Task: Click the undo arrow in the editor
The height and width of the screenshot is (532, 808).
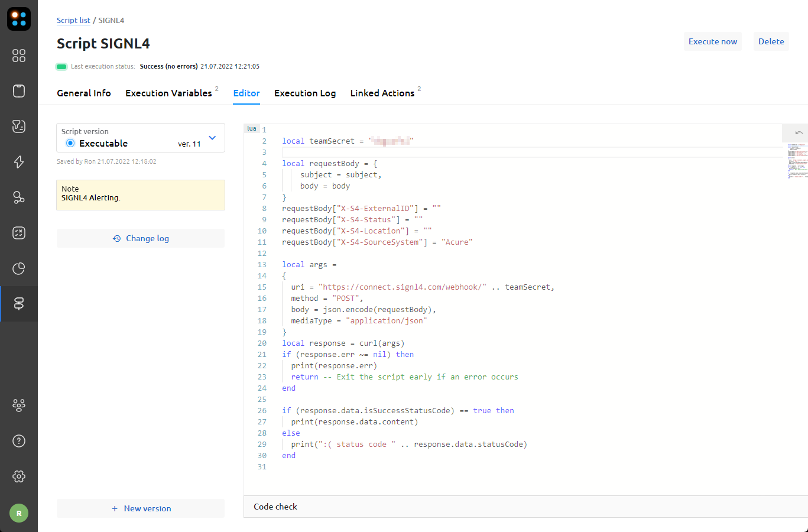Action: click(799, 132)
